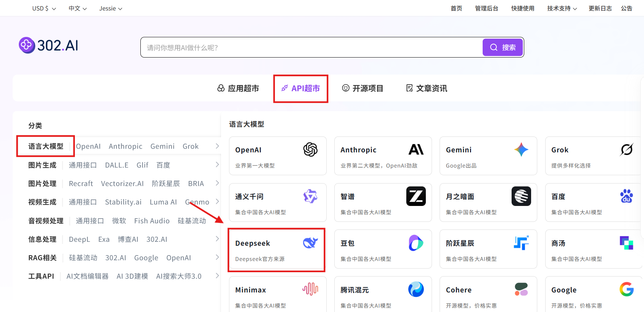This screenshot has height=312, width=644.
Task: Click the Gemini star icon
Action: pos(521,149)
